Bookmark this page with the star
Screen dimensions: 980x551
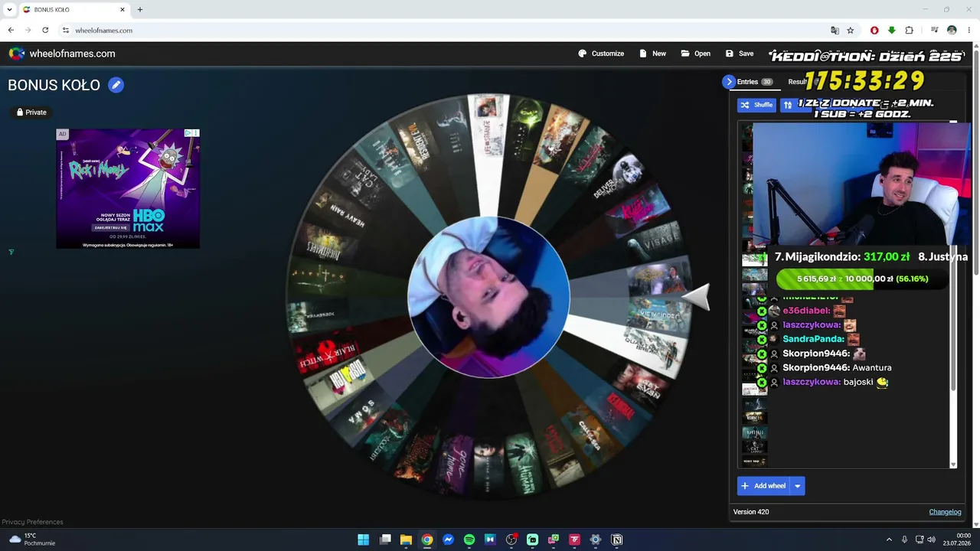(x=850, y=31)
